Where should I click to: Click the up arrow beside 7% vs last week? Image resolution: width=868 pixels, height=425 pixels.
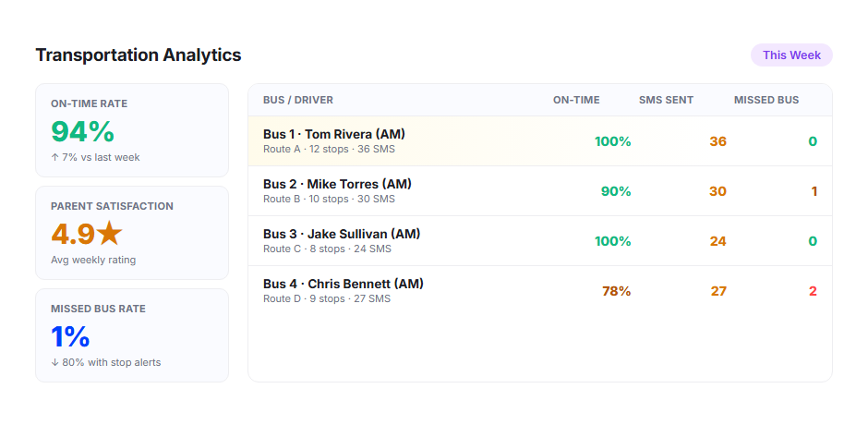pos(54,157)
